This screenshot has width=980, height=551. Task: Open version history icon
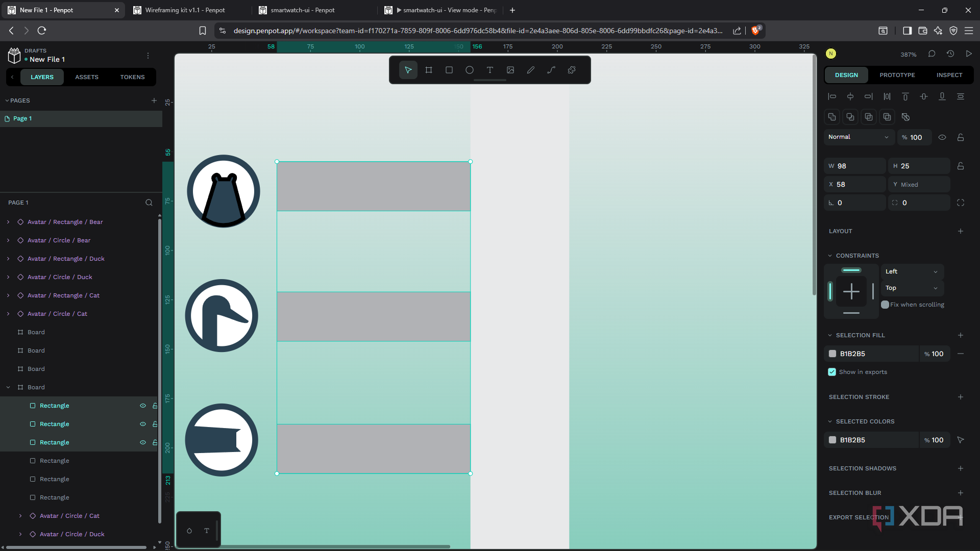950,54
